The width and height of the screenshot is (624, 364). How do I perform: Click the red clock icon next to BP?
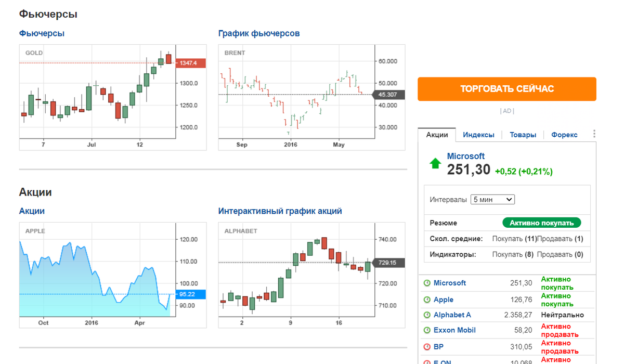coord(428,346)
